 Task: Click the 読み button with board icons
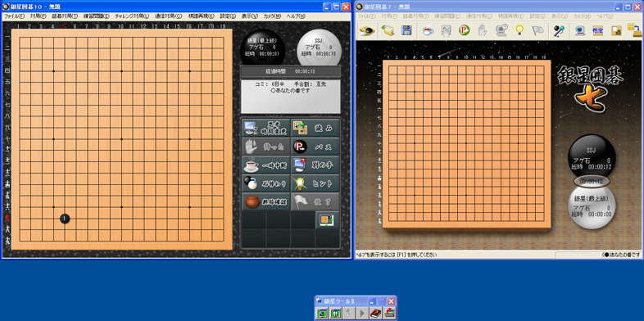(315, 128)
